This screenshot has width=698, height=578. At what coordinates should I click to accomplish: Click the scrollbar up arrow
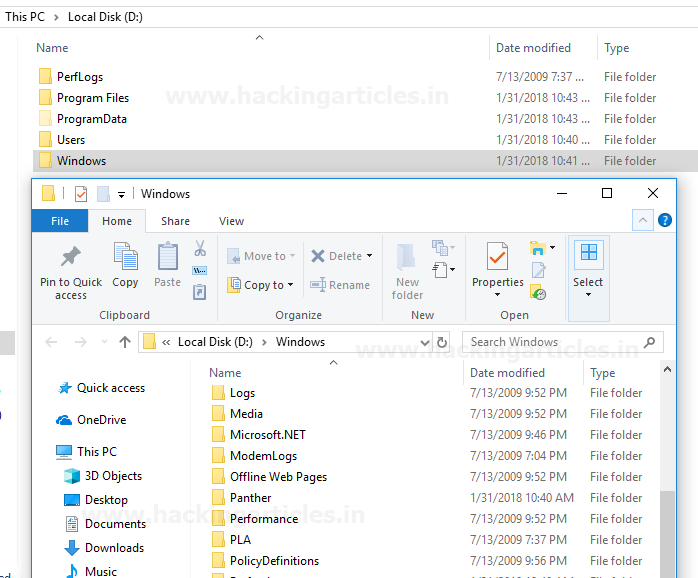[667, 369]
